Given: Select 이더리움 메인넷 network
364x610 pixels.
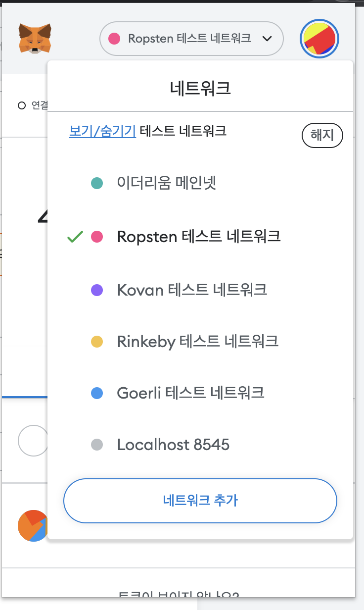Looking at the screenshot, I should tap(167, 184).
